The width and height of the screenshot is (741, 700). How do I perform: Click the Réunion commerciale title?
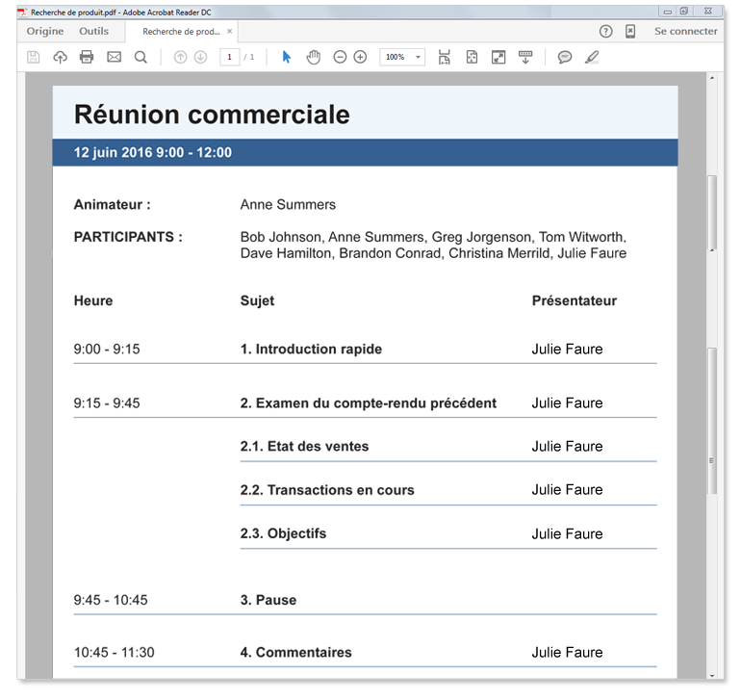click(x=212, y=115)
